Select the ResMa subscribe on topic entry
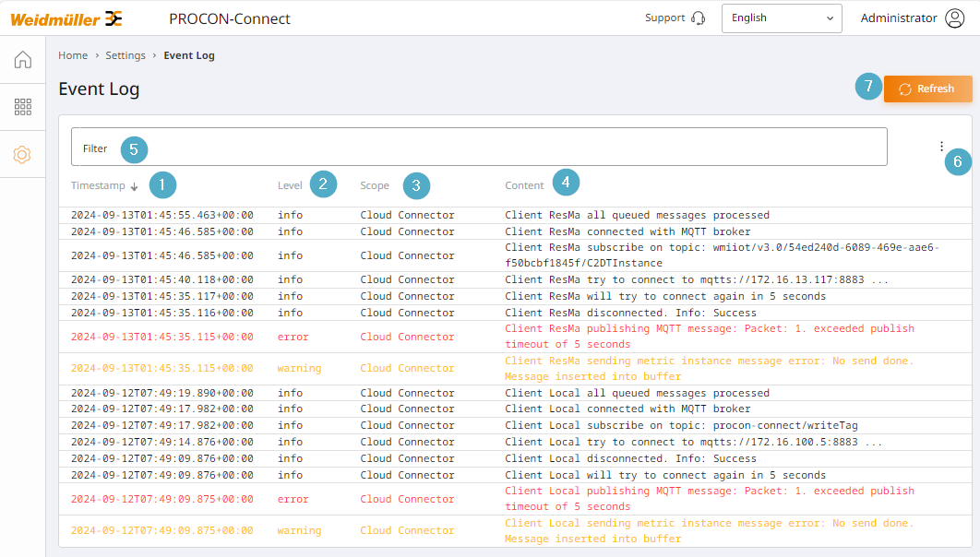Viewport: 980px width, 557px height. (722, 255)
